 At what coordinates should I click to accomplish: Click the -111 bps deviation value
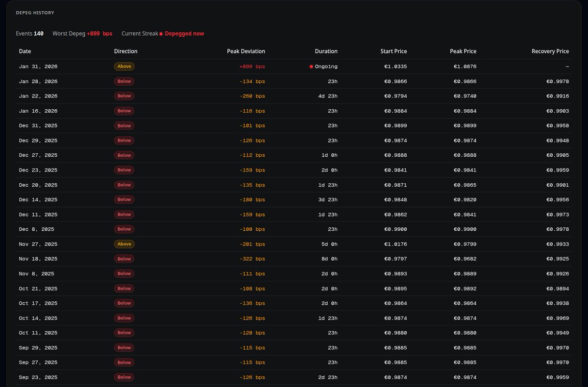pos(252,274)
